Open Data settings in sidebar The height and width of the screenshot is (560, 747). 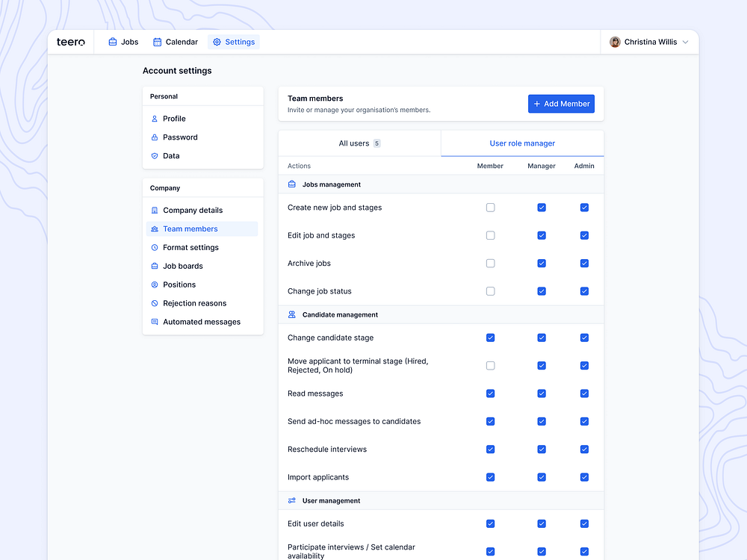[202, 156]
